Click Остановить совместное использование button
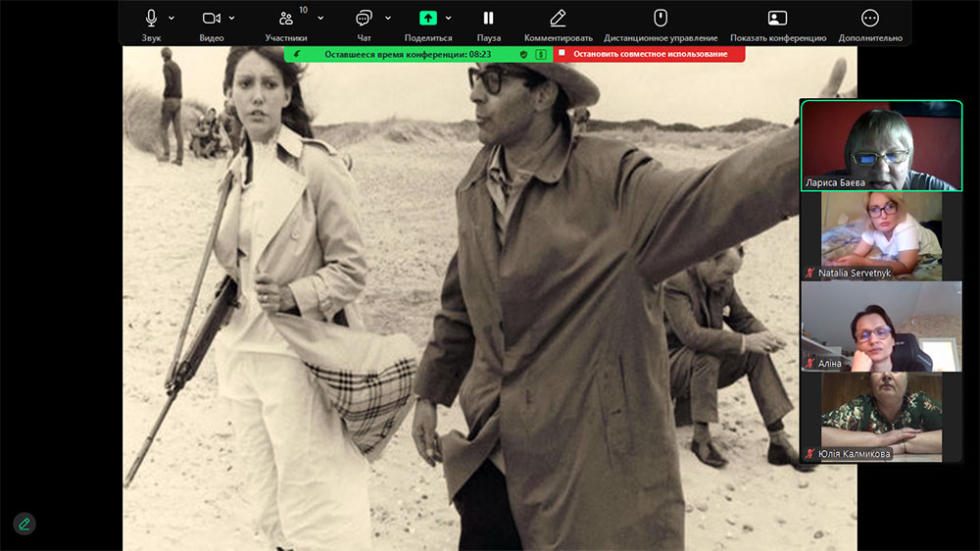 pos(650,54)
